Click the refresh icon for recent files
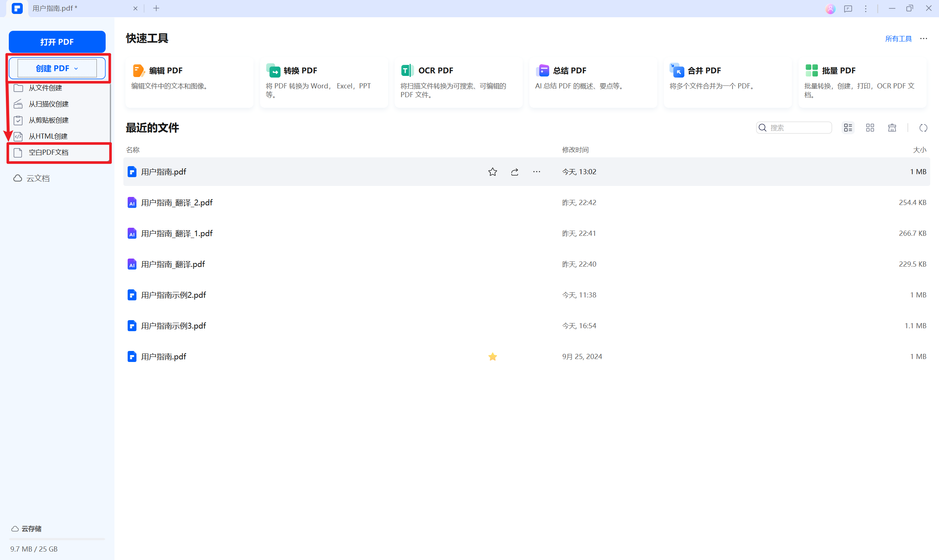The width and height of the screenshot is (939, 560). tap(923, 128)
